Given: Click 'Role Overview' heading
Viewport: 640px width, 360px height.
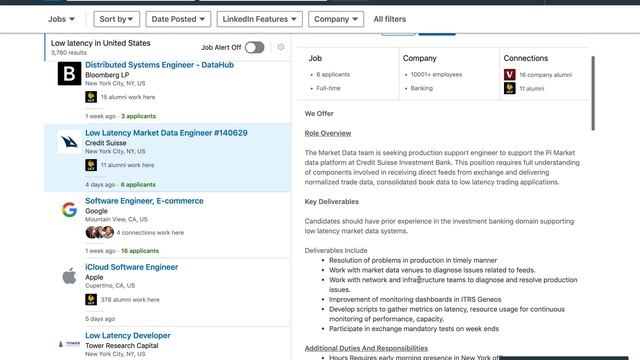Looking at the screenshot, I should [x=328, y=133].
